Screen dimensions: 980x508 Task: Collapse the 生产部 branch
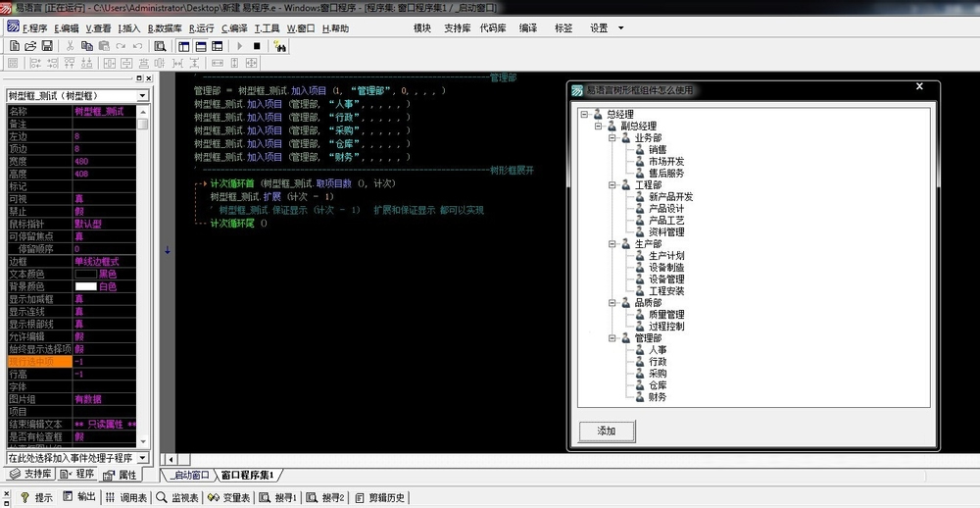[x=612, y=244]
